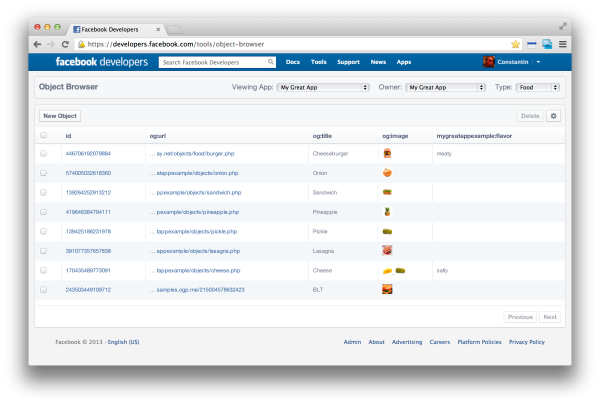
Task: Click the BLT og:image thumbnail
Action: (x=387, y=289)
